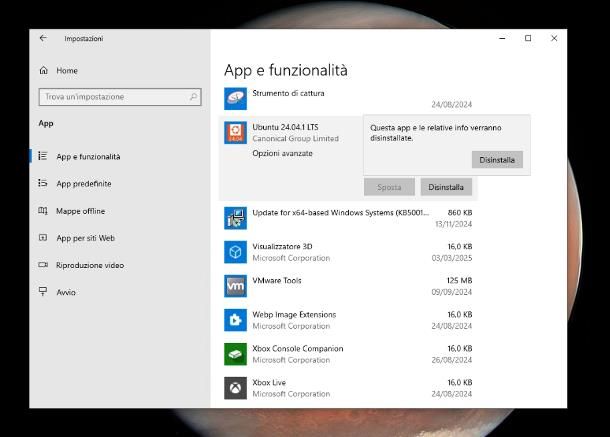Select Visualizzatore 3D entry
Screen dimensions: 610x437
click(348, 252)
